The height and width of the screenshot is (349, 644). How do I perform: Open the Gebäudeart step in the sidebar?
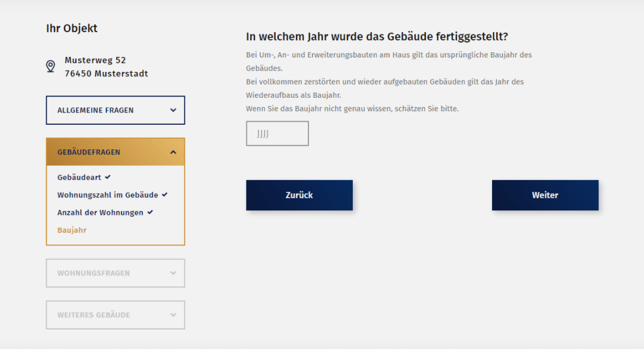coord(79,178)
